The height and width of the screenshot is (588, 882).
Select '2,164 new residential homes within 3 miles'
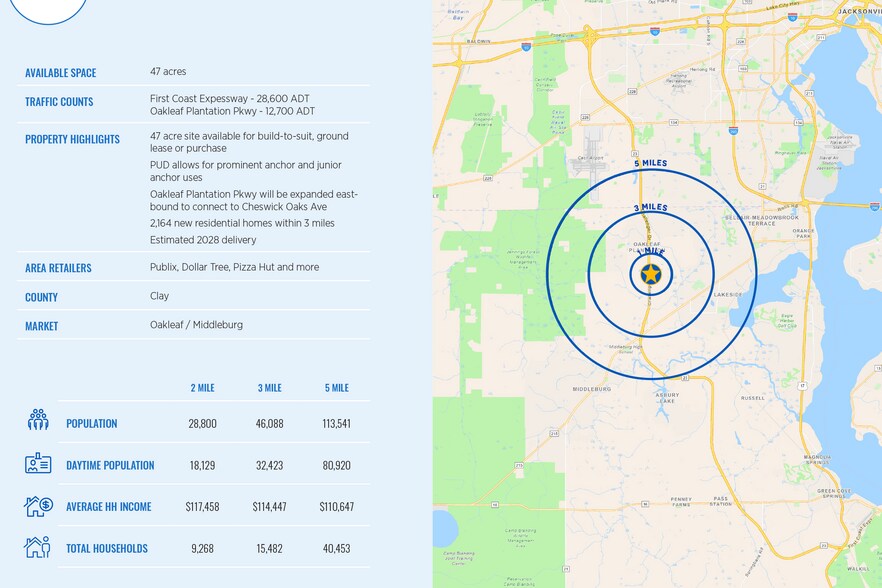[242, 223]
